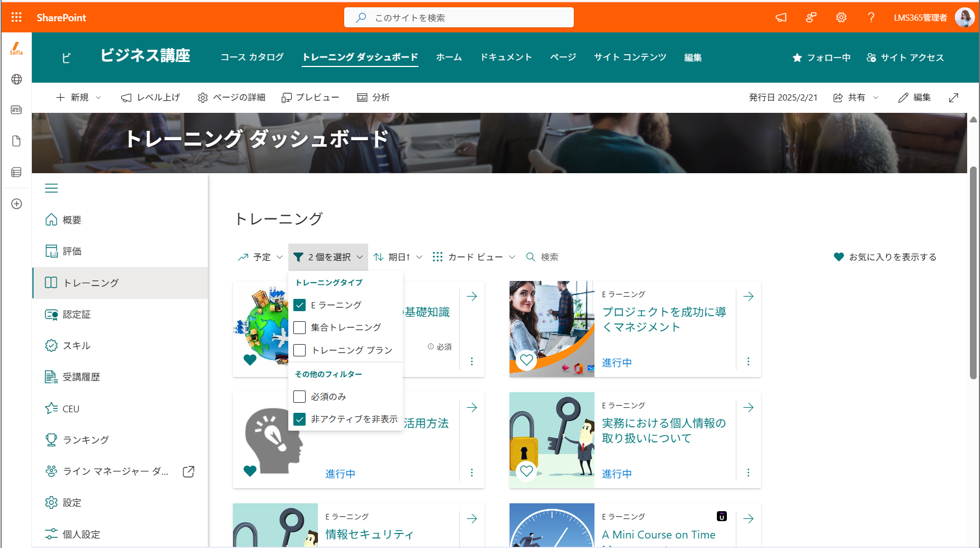Image resolution: width=980 pixels, height=548 pixels.
Task: Uncheck 非アクティブを非表示 checkbox
Action: [x=299, y=419]
